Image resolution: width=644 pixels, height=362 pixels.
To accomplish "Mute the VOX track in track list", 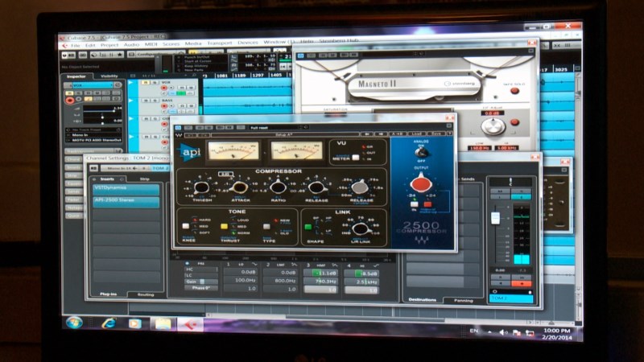I will pyautogui.click(x=145, y=83).
